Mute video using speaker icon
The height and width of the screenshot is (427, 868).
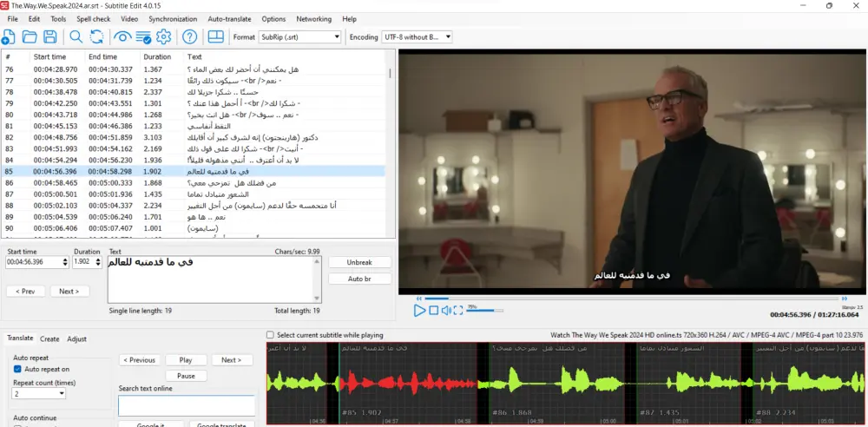[446, 311]
